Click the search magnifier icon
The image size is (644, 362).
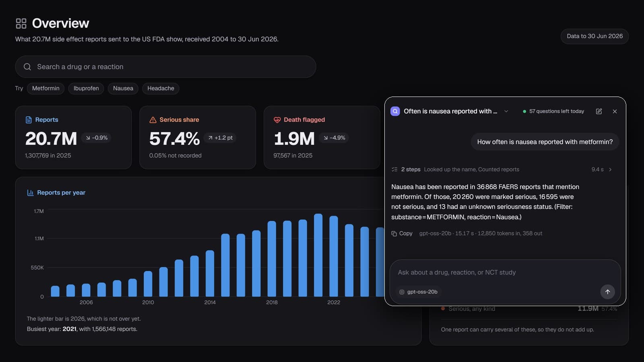(27, 67)
